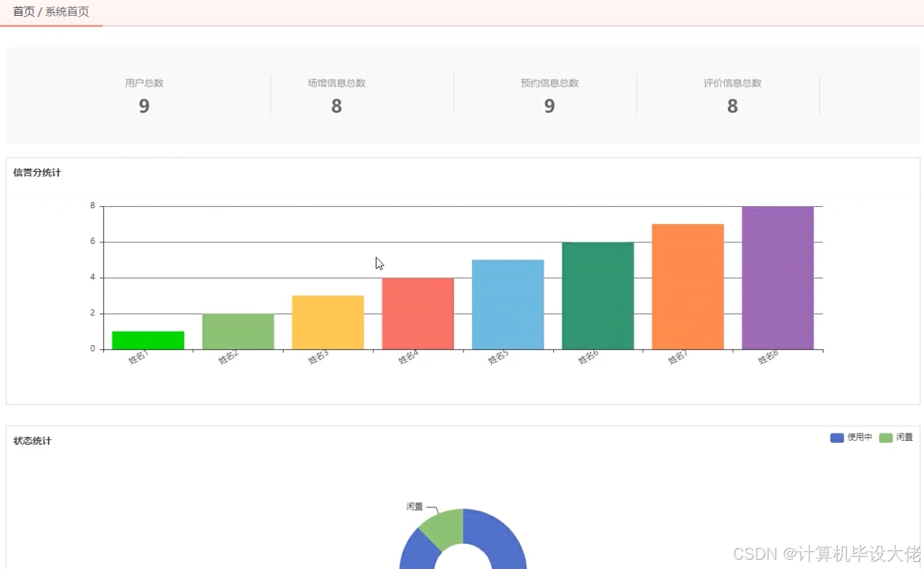Go to 首页 in the breadcrumb
Screen dimensions: 924x569
tap(24, 12)
